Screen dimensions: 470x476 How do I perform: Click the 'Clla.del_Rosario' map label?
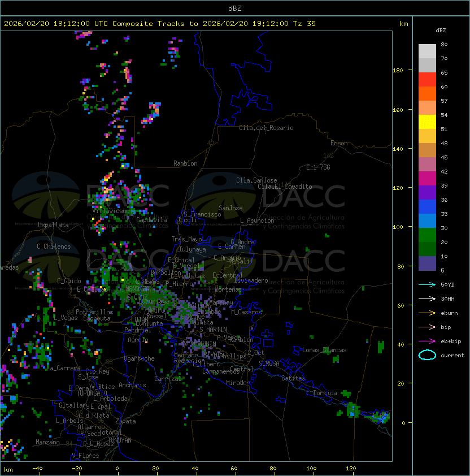coord(266,128)
